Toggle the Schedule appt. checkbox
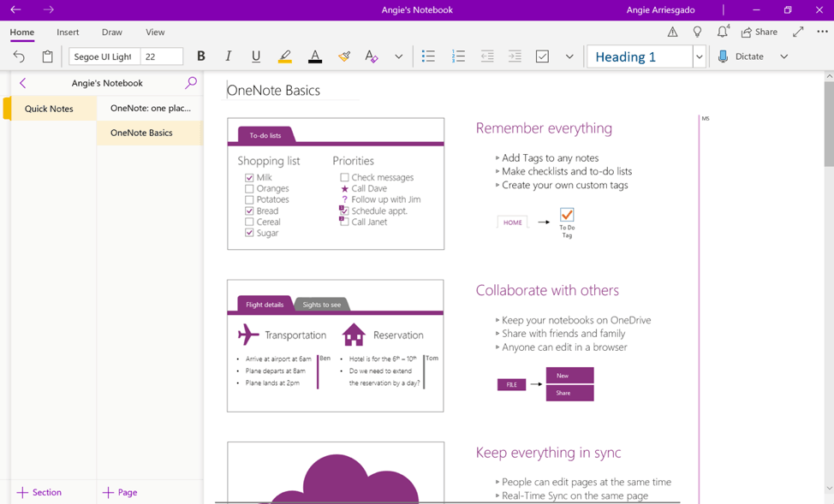Viewport: 834px width, 504px height. point(344,210)
